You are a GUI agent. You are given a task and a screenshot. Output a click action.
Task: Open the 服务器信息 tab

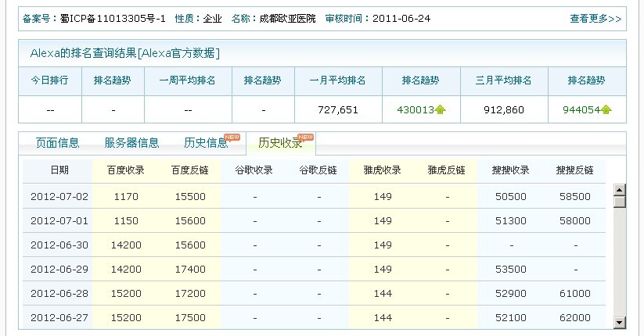coord(131,143)
